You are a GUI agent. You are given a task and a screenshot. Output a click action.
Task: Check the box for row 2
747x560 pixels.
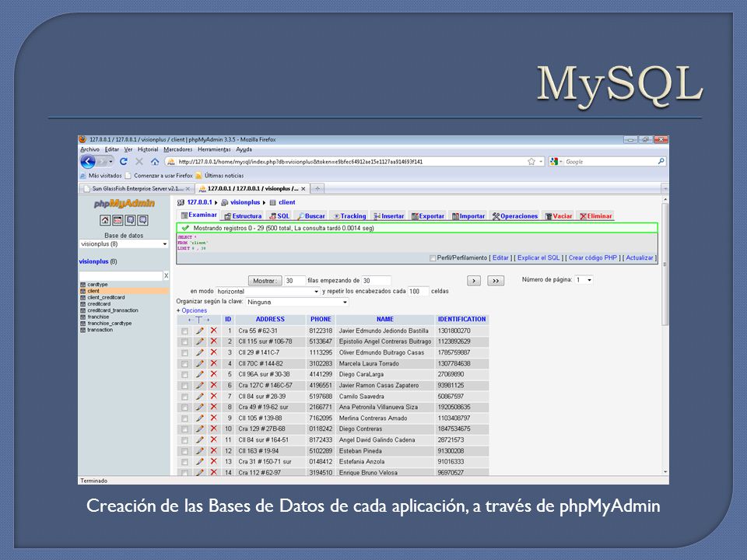click(184, 342)
